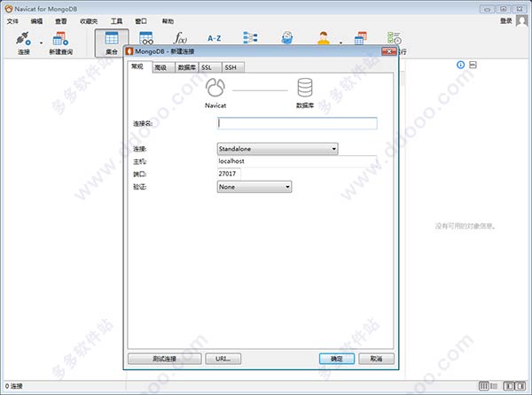This screenshot has width=532, height=395.
Task: Open the dropdown arrow next to User icon
Action: coord(340,43)
